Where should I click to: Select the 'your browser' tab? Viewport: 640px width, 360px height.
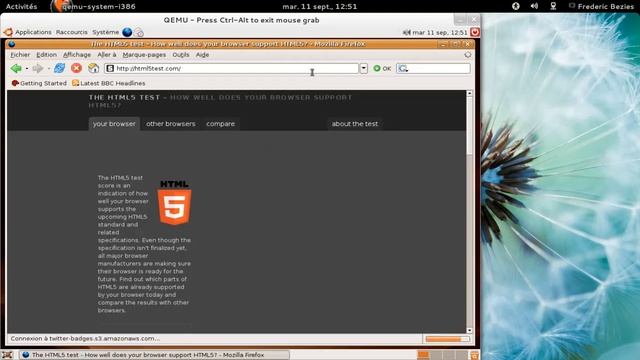coord(114,124)
